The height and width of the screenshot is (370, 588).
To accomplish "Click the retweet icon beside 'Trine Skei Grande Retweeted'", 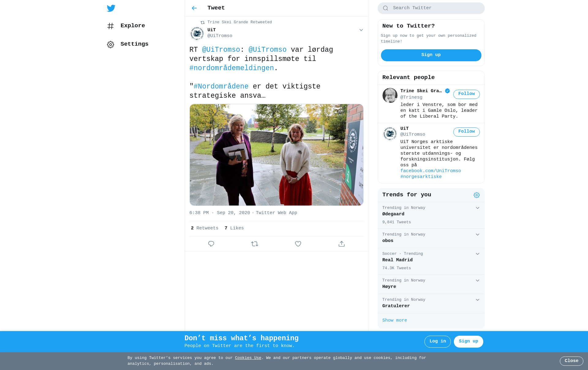I will pyautogui.click(x=202, y=22).
